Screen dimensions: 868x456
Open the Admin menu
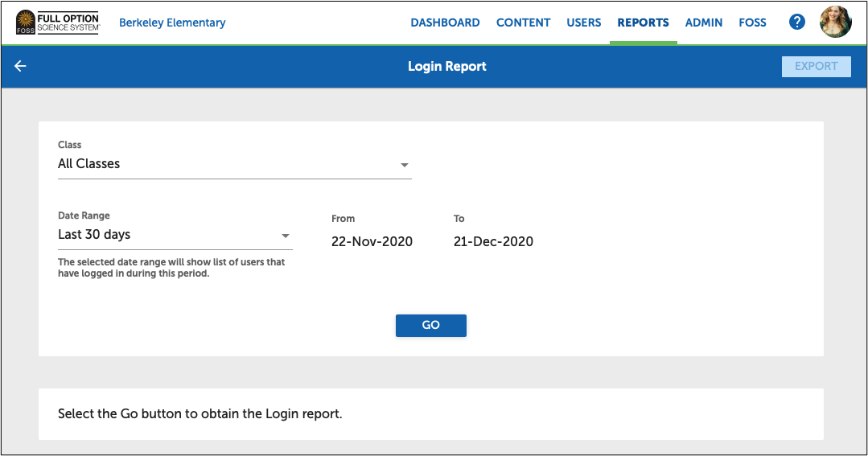703,23
